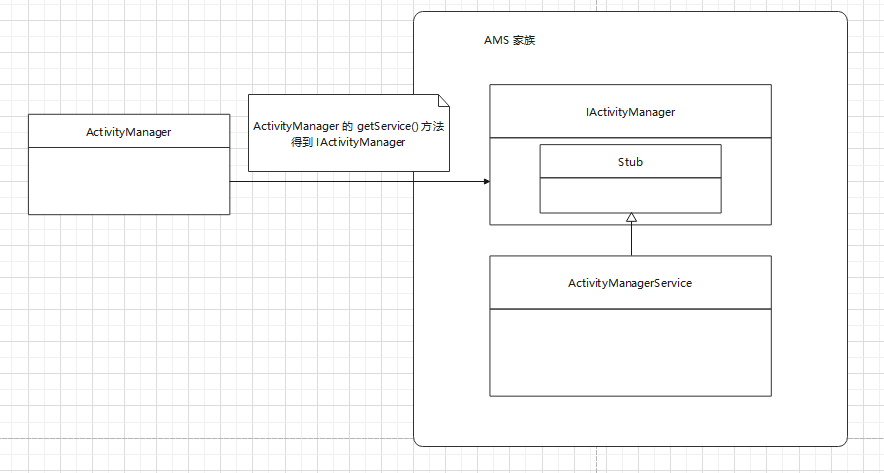Click blank canvas above the ActivityManager box
The width and height of the screenshot is (884, 473).
coord(129,60)
